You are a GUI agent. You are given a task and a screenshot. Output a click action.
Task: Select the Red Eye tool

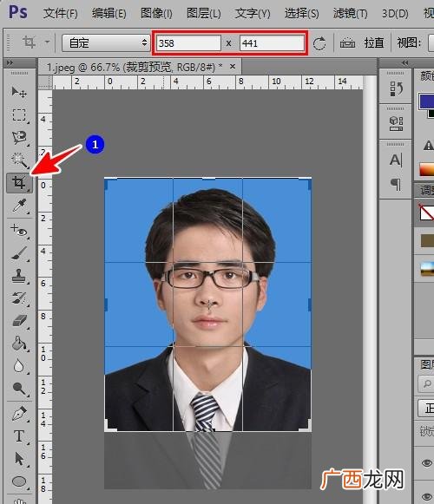pyautogui.click(x=19, y=231)
